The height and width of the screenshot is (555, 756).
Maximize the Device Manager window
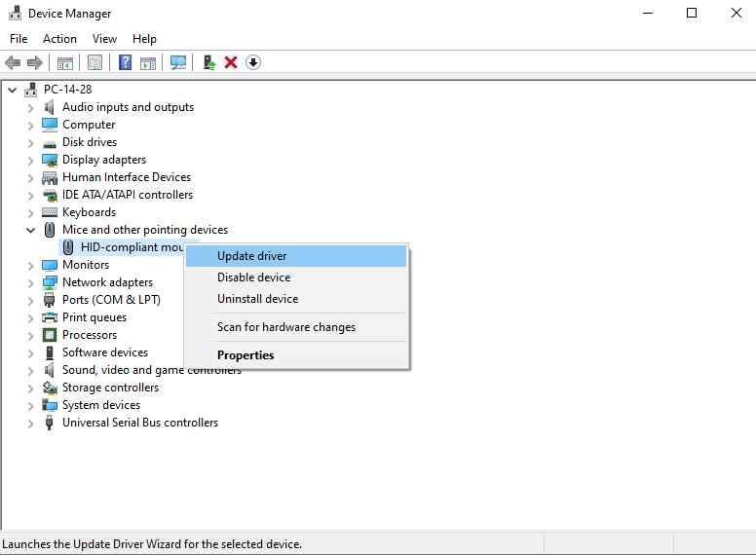692,13
